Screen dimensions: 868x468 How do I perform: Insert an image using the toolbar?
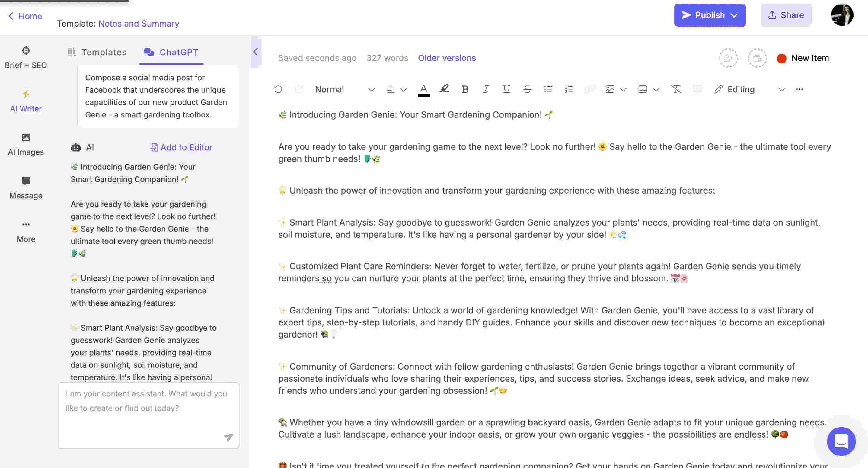610,89
